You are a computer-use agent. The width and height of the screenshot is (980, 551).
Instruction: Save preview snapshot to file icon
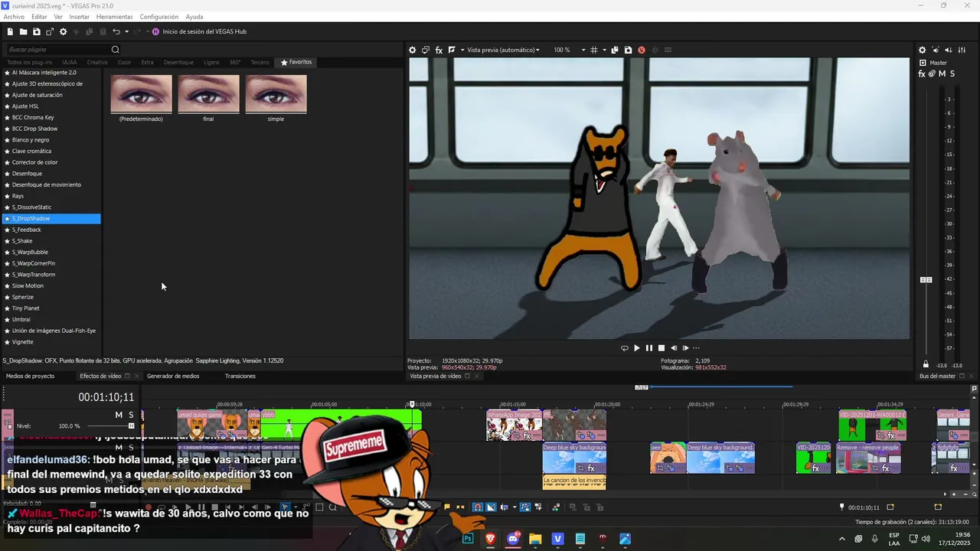pos(629,50)
